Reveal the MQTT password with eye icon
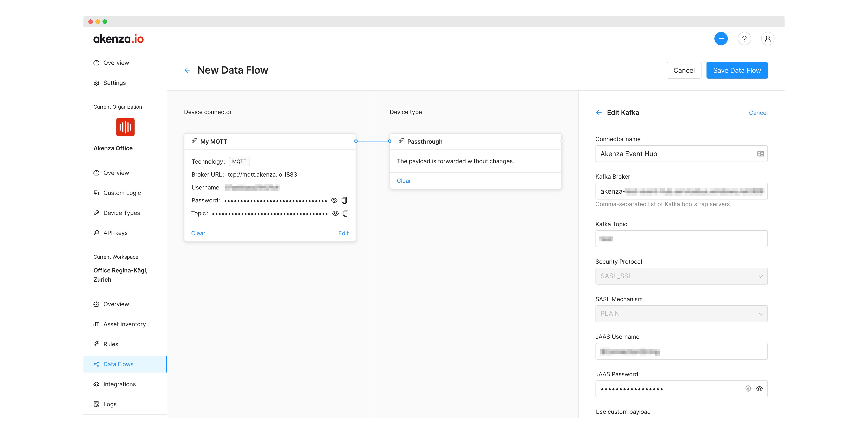The width and height of the screenshot is (868, 434). [x=334, y=200]
